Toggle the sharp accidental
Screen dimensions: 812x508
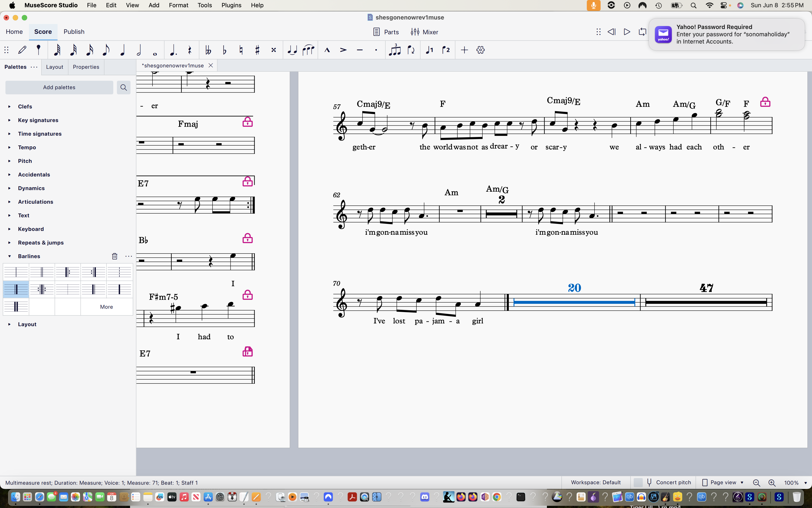click(257, 50)
